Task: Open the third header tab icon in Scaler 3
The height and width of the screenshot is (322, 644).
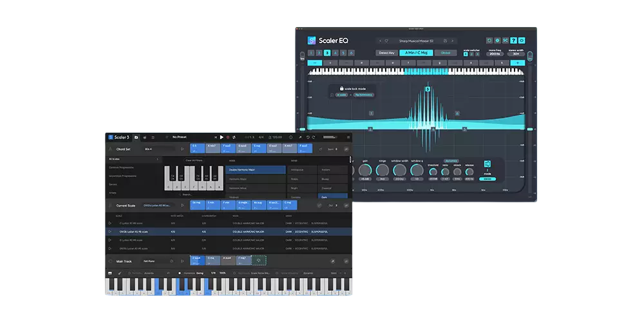Action: (153, 137)
